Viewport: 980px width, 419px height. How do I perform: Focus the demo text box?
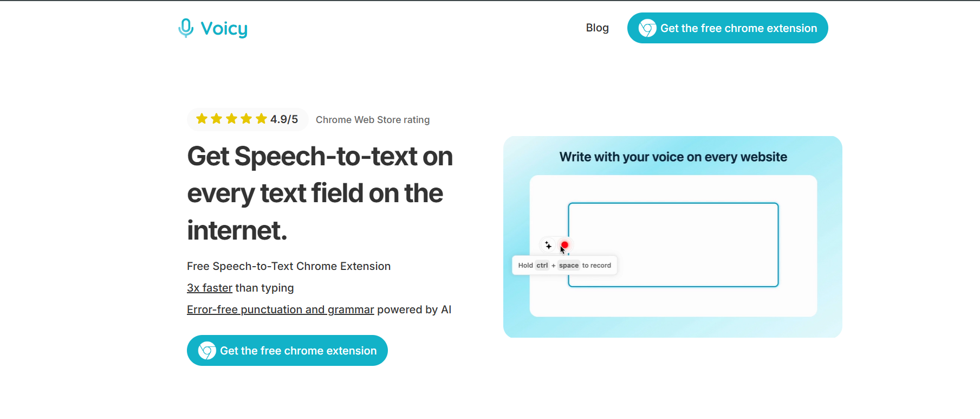(673, 244)
